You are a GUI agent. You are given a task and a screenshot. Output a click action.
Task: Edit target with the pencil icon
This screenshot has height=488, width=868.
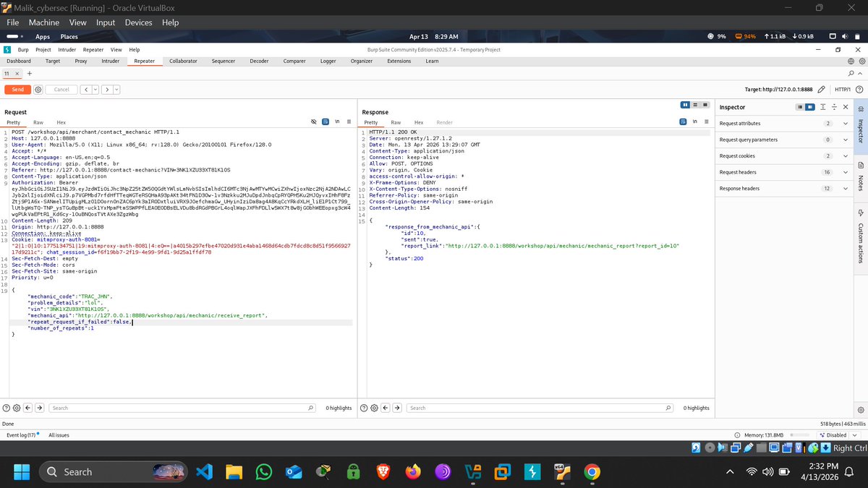(821, 90)
